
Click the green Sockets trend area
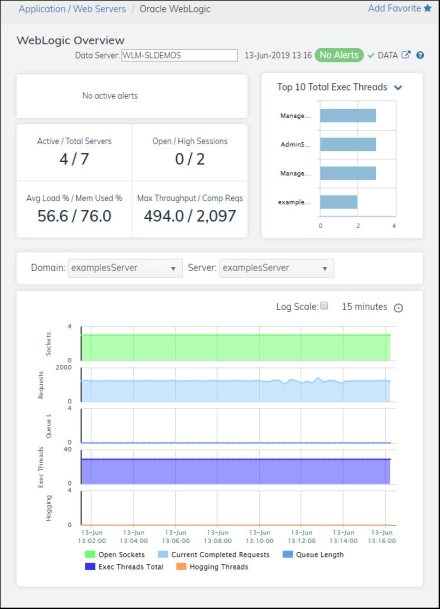[235, 348]
